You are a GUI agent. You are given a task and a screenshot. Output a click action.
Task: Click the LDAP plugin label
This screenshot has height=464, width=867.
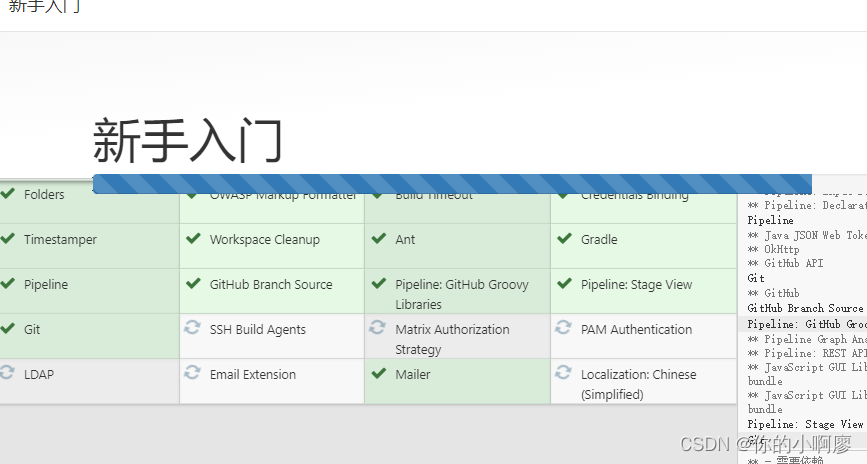(x=39, y=374)
